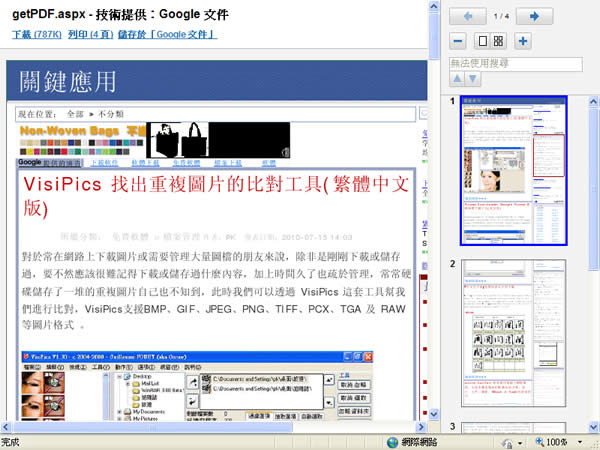Click the move-up button beside VisiPics path list
Image resolution: width=600 pixels, height=450 pixels.
click(329, 380)
